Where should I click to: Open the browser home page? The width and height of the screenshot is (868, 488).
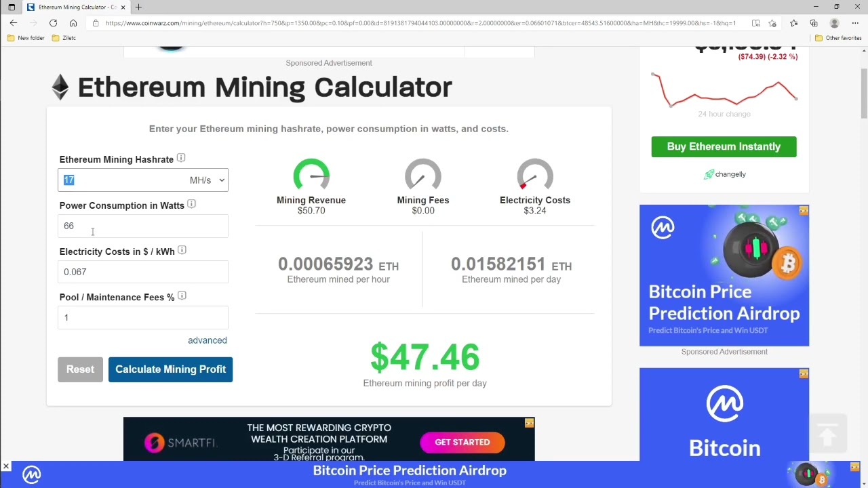[x=73, y=23]
